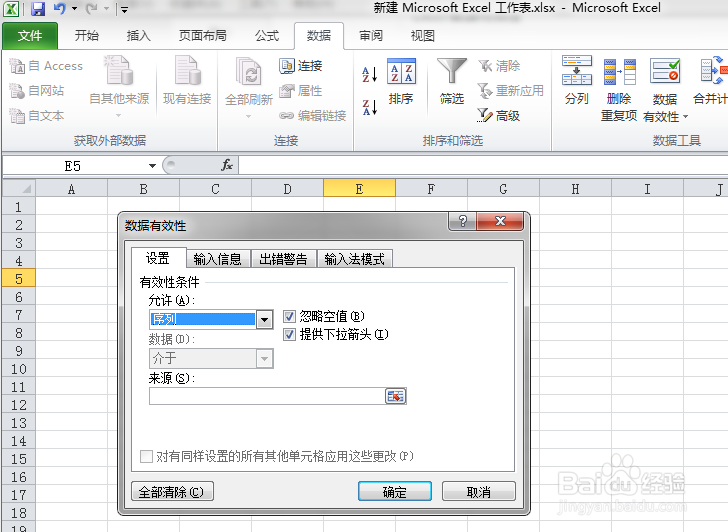Viewport: 728px width, 532px height.
Task: Confirm with the 确定 button
Action: click(x=395, y=492)
